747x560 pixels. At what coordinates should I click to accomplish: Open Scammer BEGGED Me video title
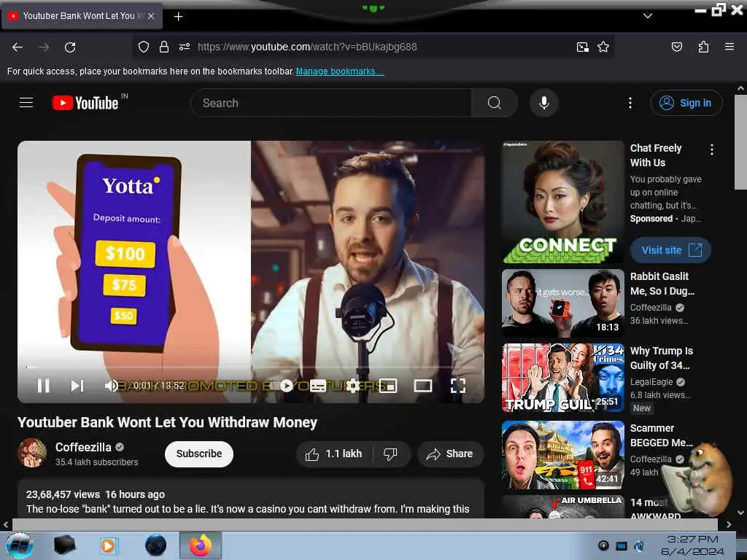[661, 435]
